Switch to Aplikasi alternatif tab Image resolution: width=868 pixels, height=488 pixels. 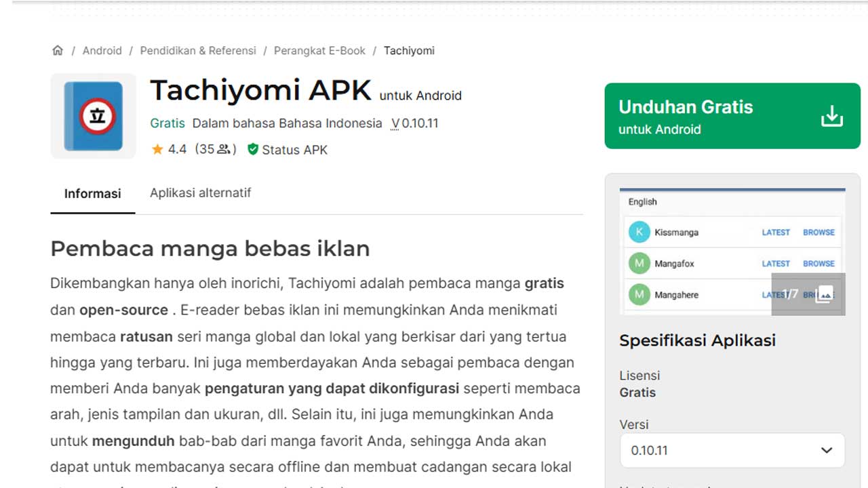201,192
